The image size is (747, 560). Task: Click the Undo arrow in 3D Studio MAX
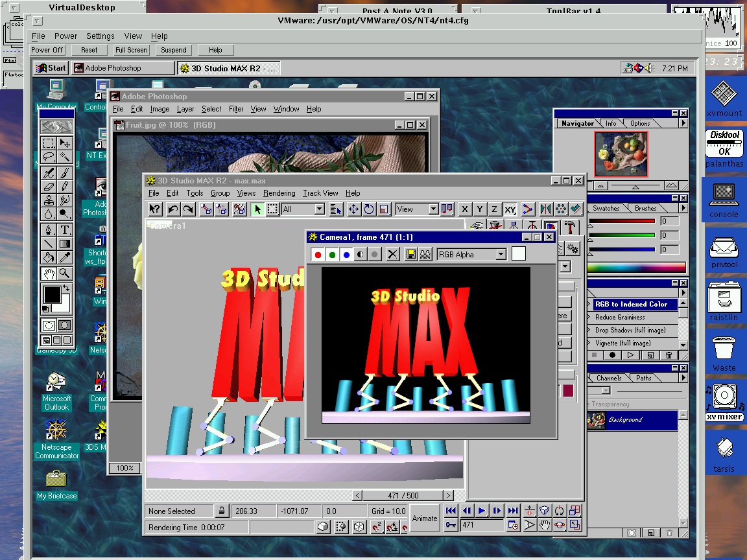173,209
